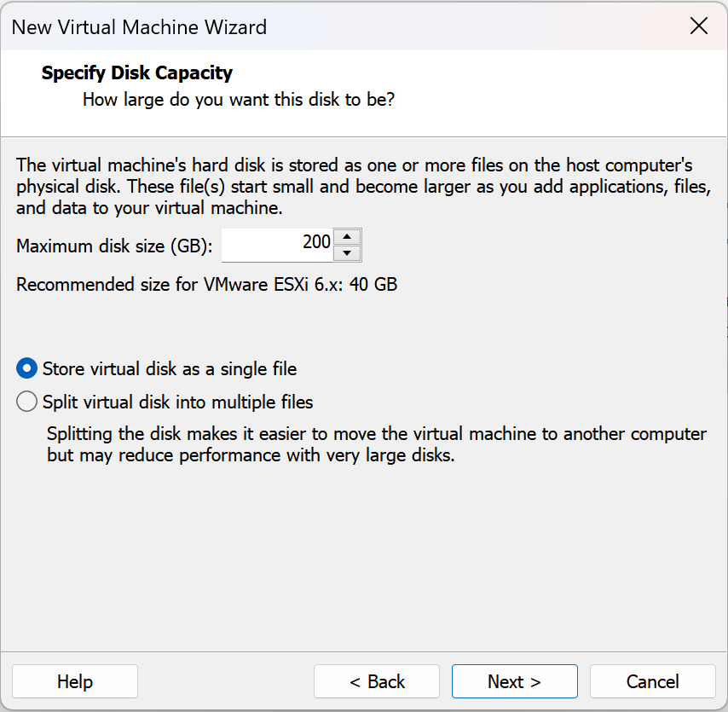
Task: Decrease maximum disk size with down arrow
Action: 347,253
